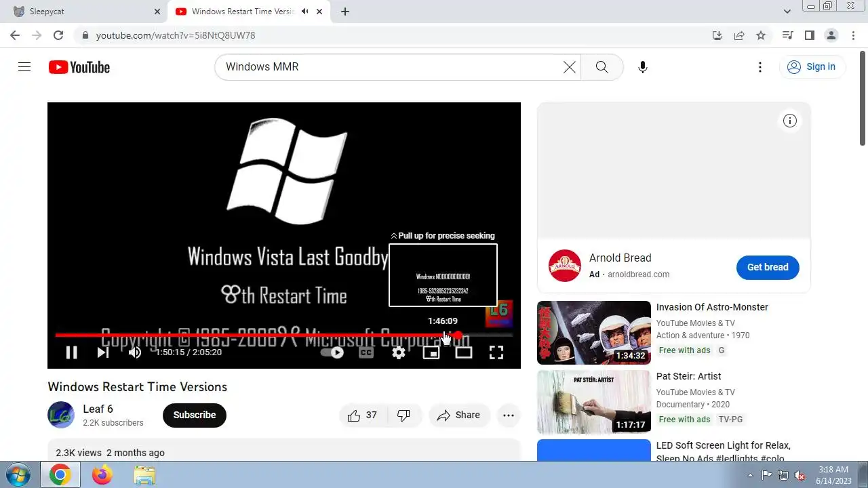
Task: Open the Chrome profile avatar
Action: click(831, 35)
